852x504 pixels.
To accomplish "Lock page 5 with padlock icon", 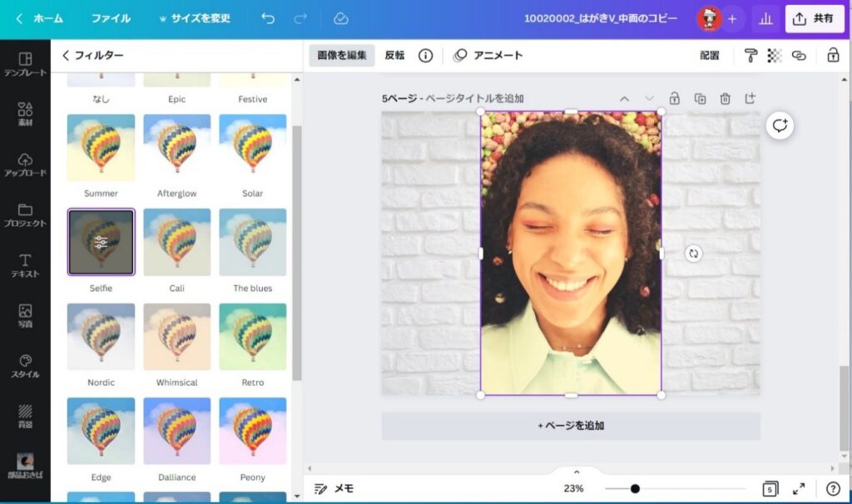I will click(x=674, y=98).
